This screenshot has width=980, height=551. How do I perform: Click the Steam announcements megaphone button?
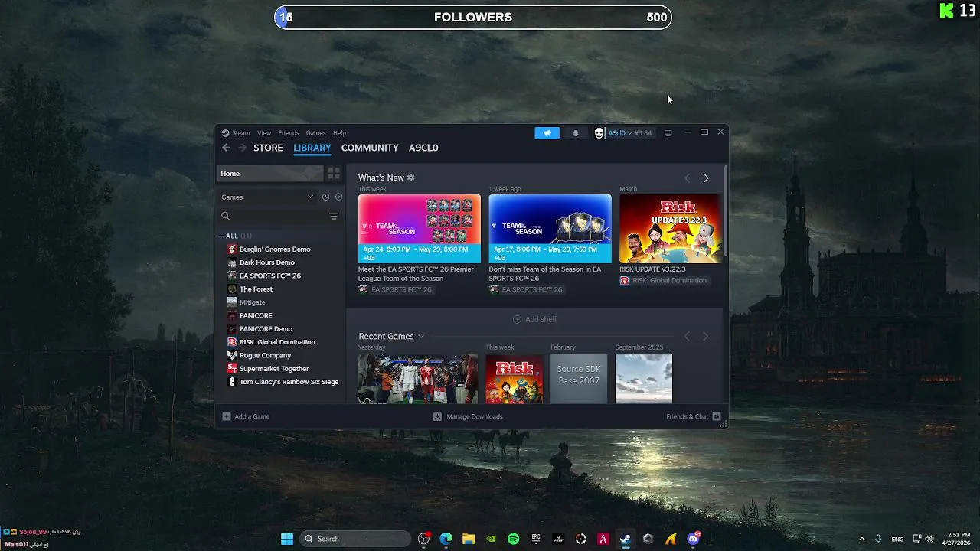[547, 133]
